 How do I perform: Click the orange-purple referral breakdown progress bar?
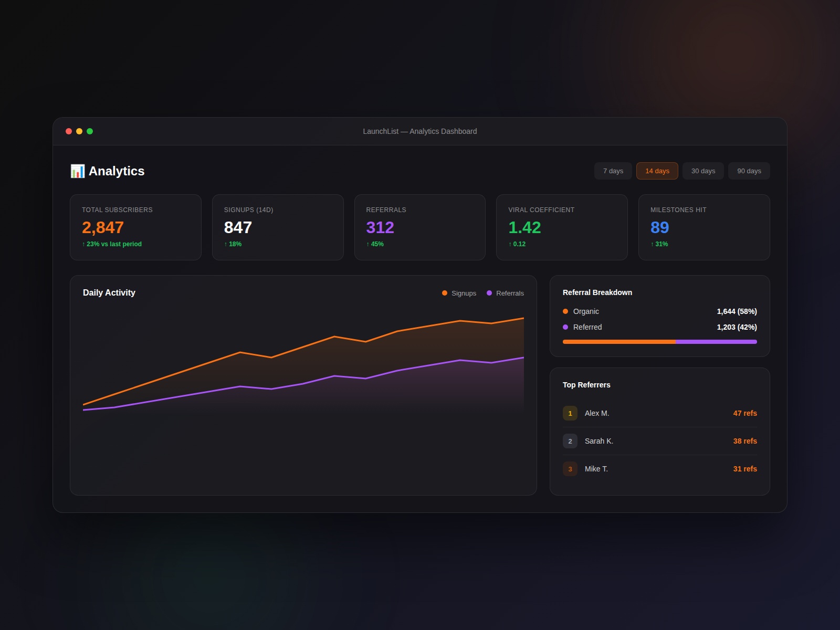(659, 342)
